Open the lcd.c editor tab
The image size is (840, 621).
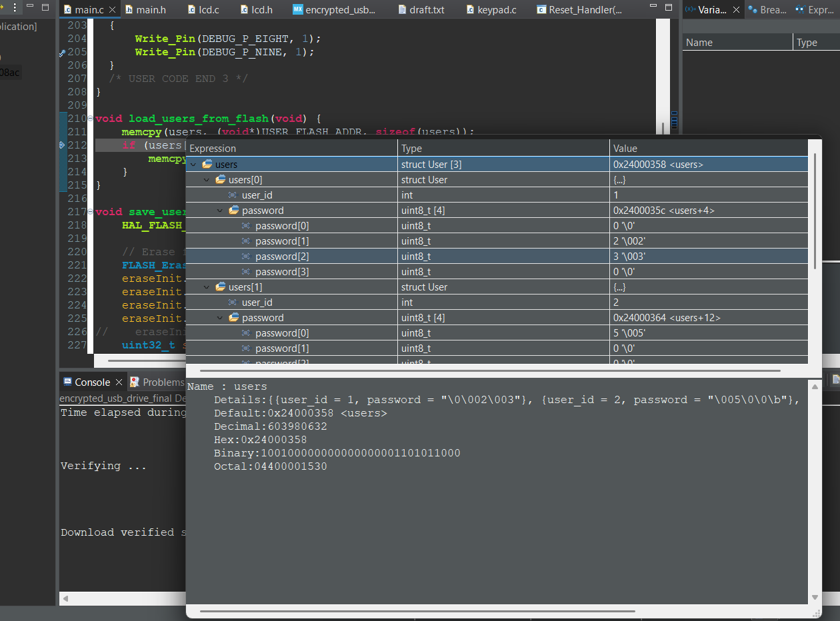click(x=209, y=10)
